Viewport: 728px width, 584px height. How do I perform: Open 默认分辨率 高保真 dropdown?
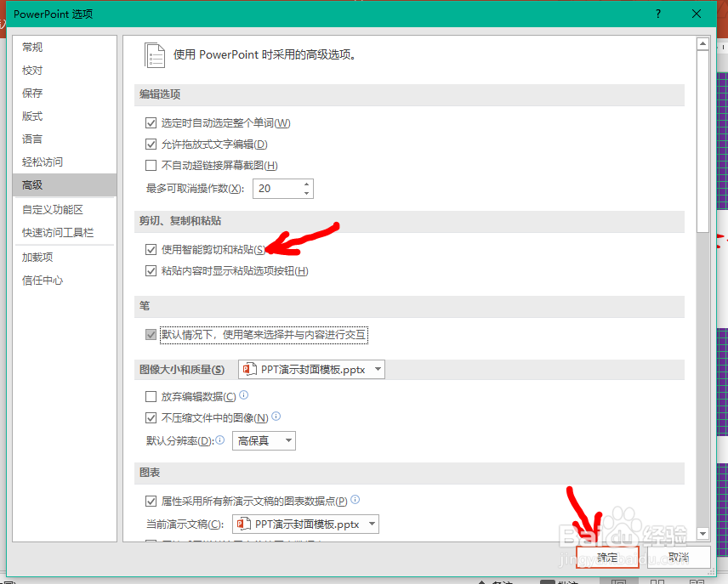pyautogui.click(x=264, y=440)
